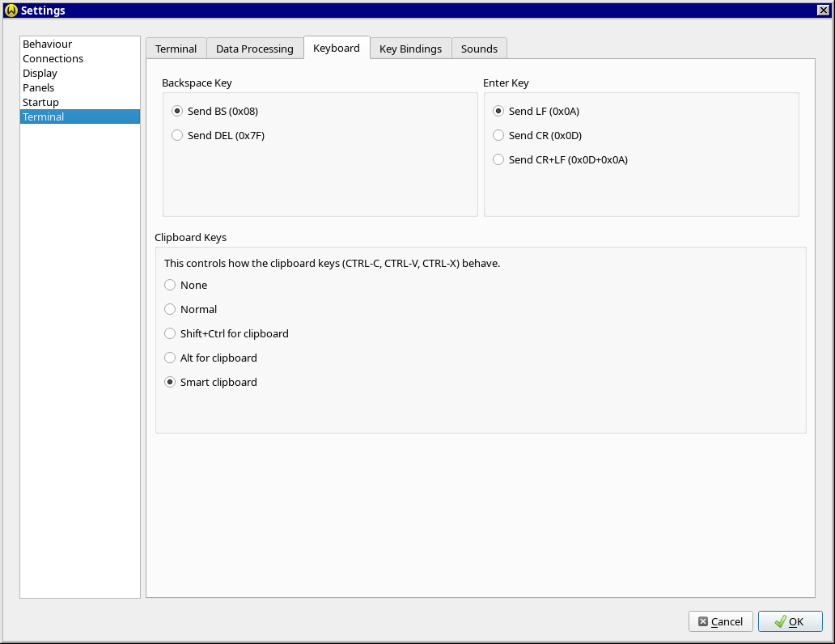Click the Cancel button
Screen dimensions: 835x644
[720, 621]
